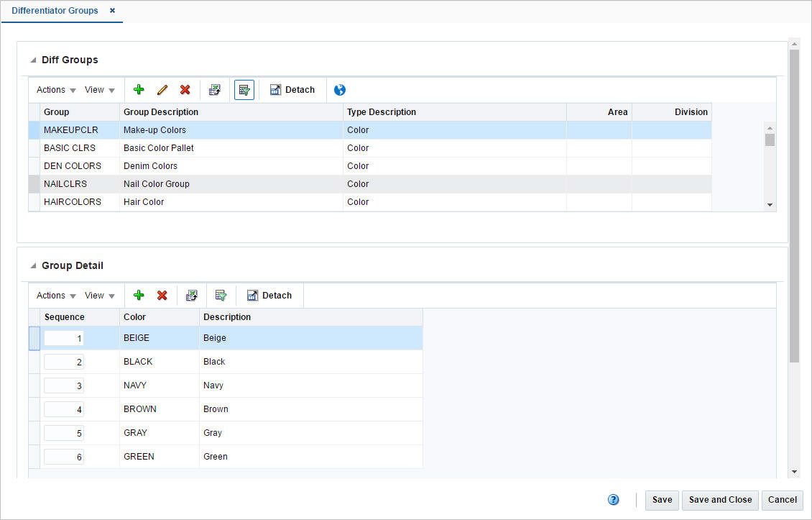Delete the MAKEUPCLR group via the red X icon

(x=185, y=89)
